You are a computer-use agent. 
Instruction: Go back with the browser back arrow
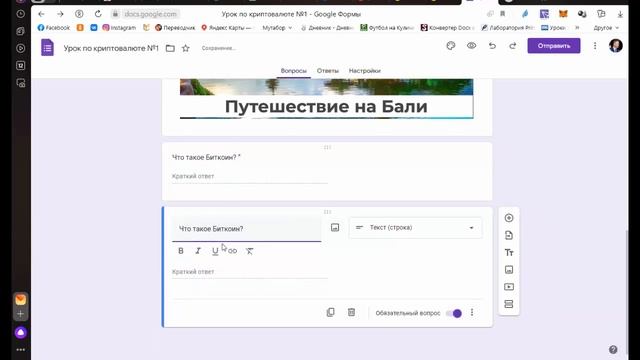coord(41,14)
